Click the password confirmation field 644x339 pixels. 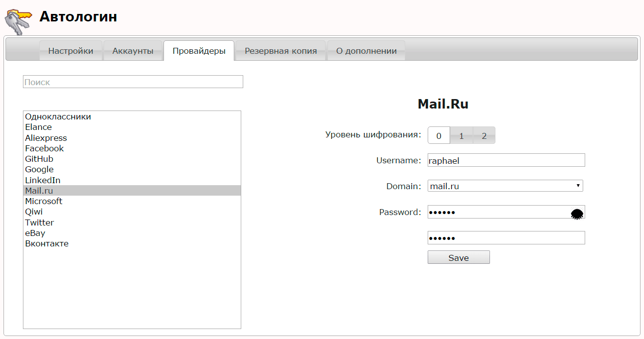point(506,238)
